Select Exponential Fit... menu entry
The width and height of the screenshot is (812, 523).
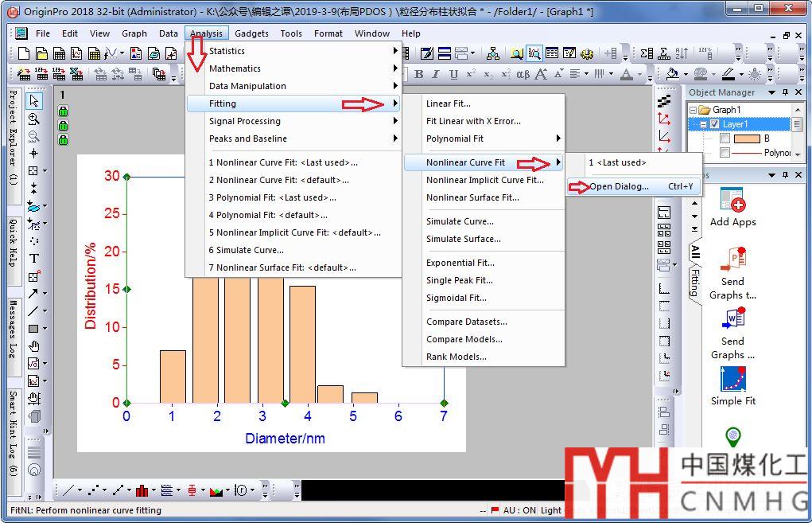(460, 263)
